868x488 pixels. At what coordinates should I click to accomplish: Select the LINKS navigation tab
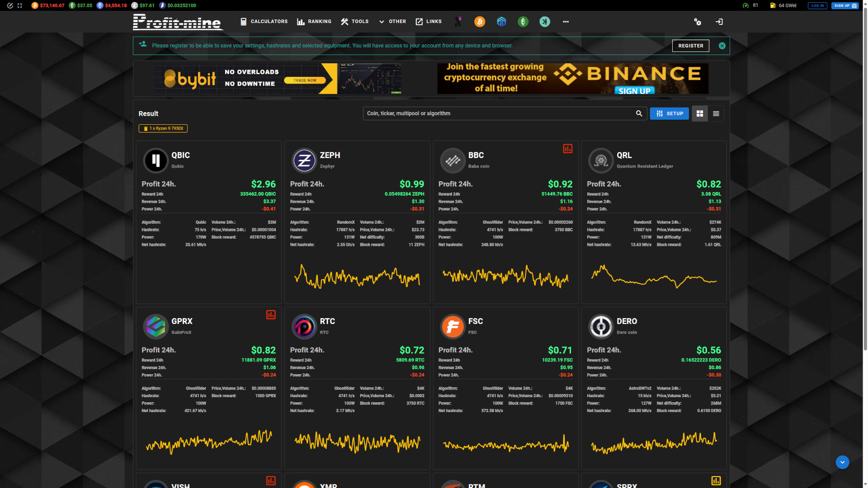(433, 21)
